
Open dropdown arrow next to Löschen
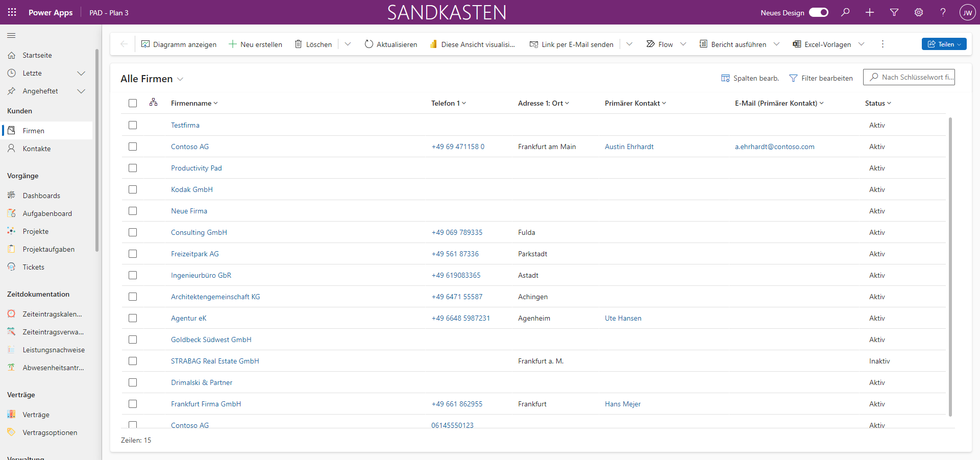348,44
